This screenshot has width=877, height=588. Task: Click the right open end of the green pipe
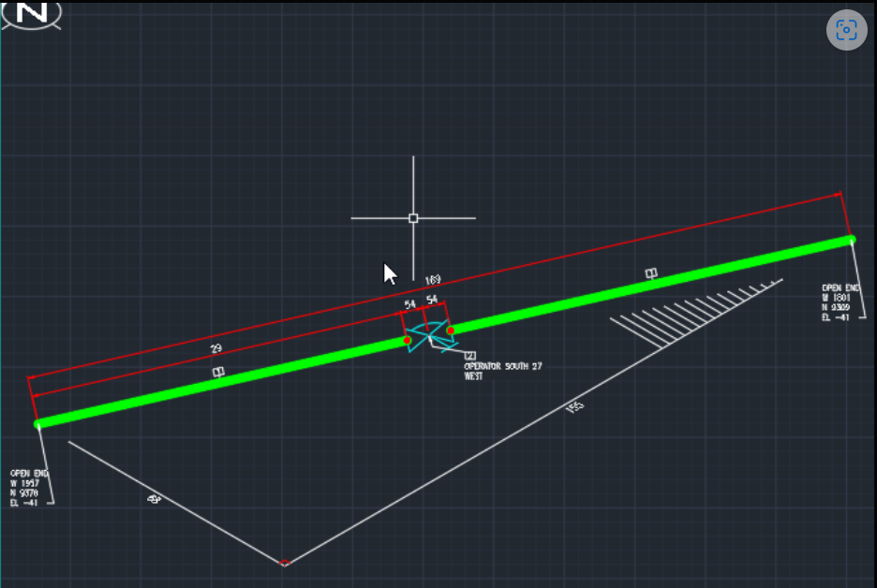pyautogui.click(x=852, y=241)
